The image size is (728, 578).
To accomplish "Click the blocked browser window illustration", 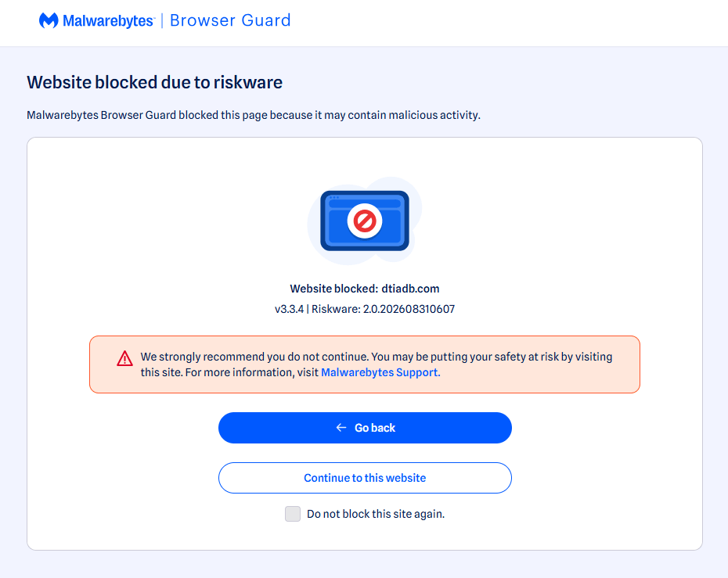I will [365, 221].
